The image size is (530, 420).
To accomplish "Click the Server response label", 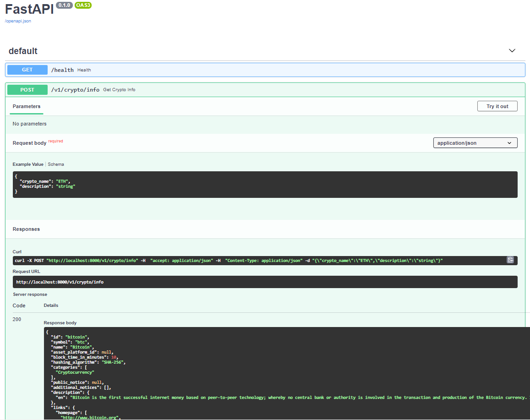I will pos(30,295).
